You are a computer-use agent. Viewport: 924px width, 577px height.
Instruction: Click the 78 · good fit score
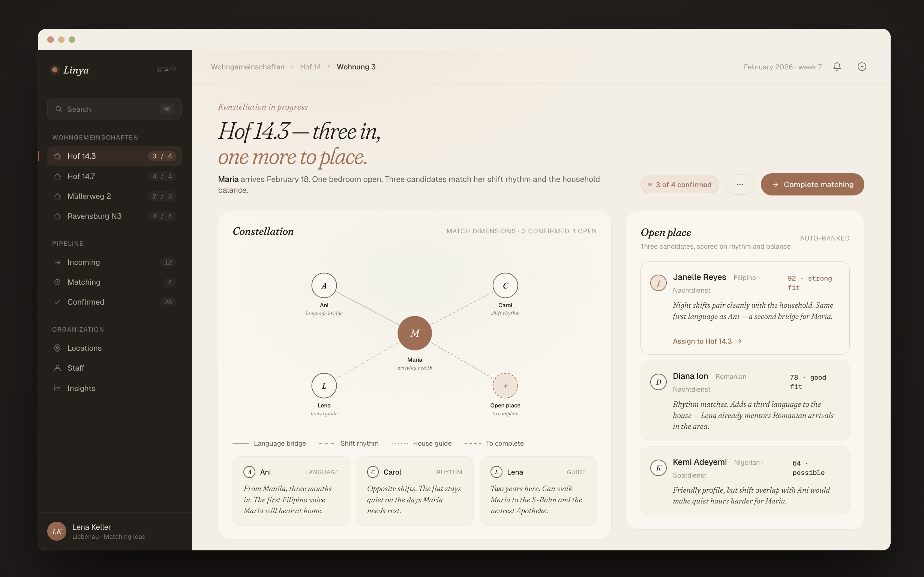coord(808,382)
